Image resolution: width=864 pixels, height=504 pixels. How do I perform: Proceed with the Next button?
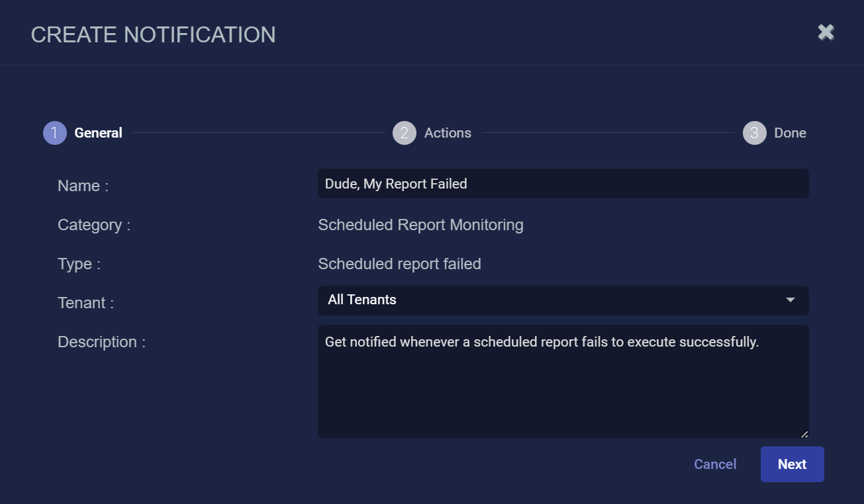792,464
